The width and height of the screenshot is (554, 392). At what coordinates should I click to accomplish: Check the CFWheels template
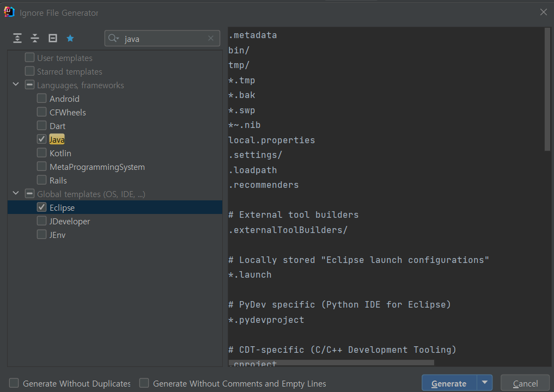click(42, 112)
